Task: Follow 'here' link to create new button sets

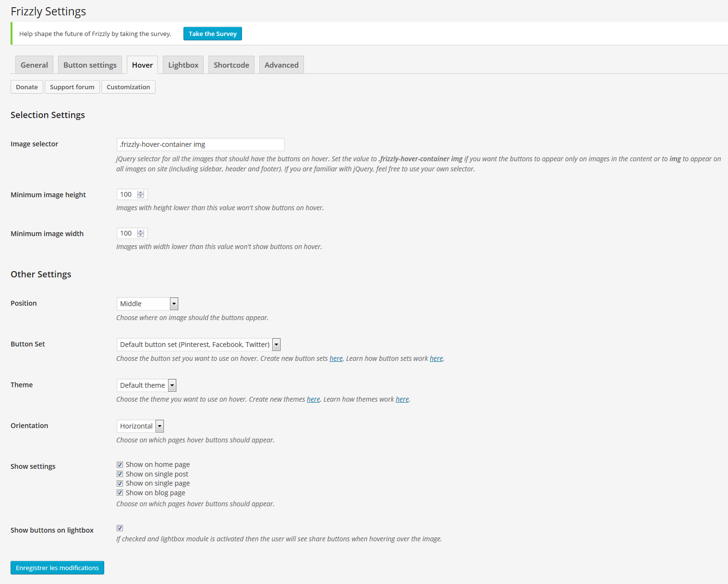Action: click(336, 358)
